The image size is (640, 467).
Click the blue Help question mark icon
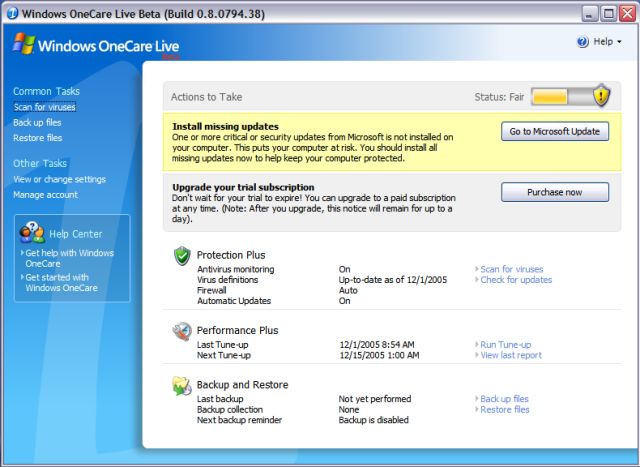tap(582, 42)
